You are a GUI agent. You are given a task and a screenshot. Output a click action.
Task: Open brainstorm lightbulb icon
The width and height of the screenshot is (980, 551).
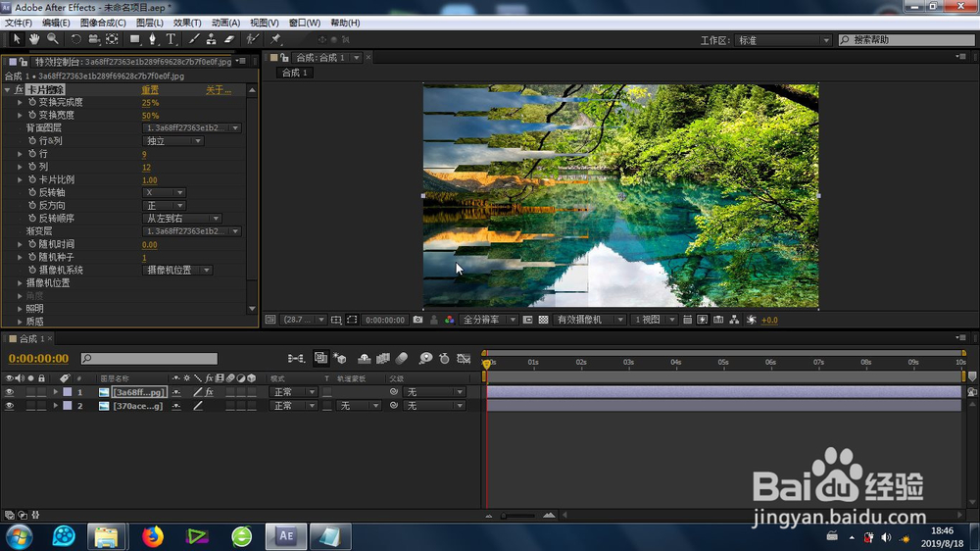(425, 359)
